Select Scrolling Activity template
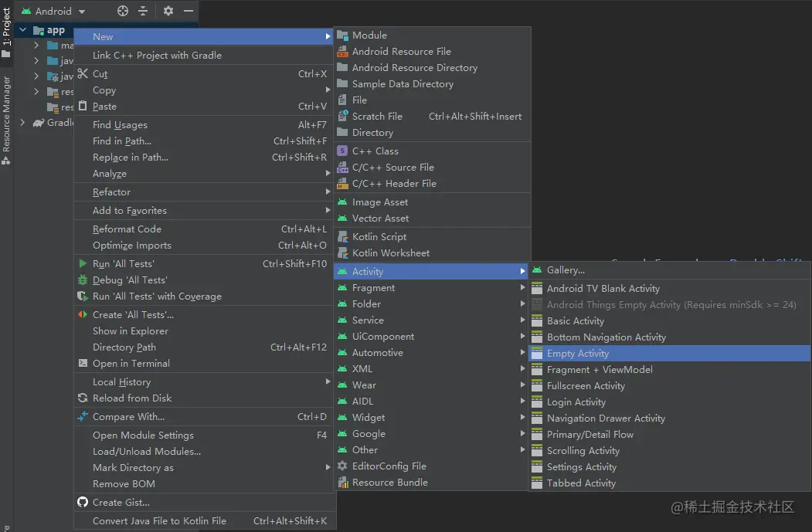This screenshot has height=532, width=812. [670, 451]
